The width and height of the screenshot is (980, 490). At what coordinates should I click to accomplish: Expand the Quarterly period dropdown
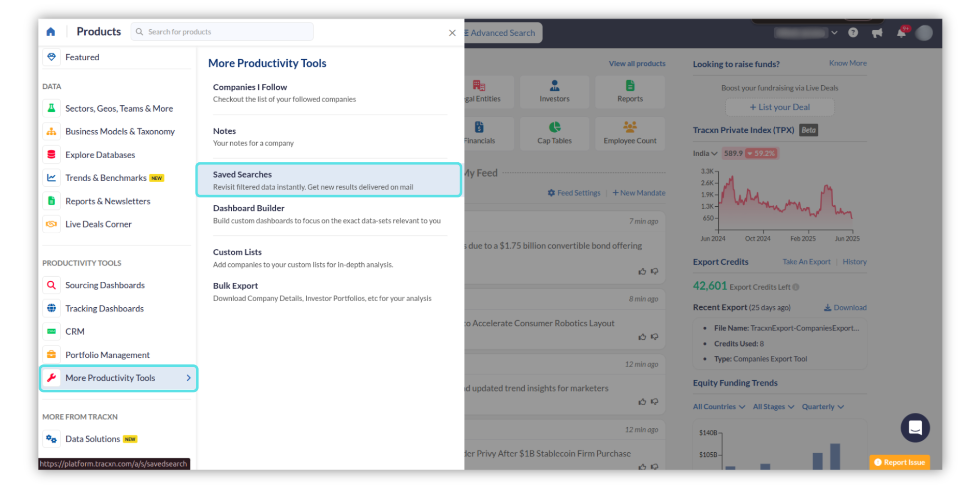(822, 407)
